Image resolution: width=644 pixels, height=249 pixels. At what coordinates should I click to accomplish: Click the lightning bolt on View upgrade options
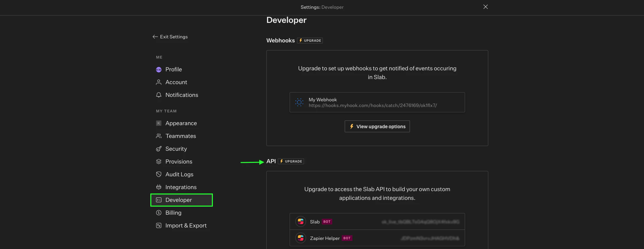pyautogui.click(x=352, y=127)
